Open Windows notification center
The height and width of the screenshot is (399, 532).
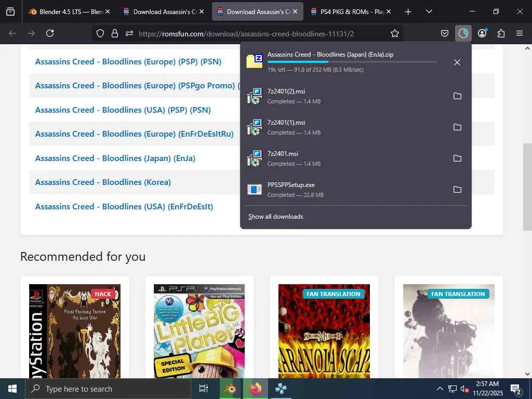[516, 389]
